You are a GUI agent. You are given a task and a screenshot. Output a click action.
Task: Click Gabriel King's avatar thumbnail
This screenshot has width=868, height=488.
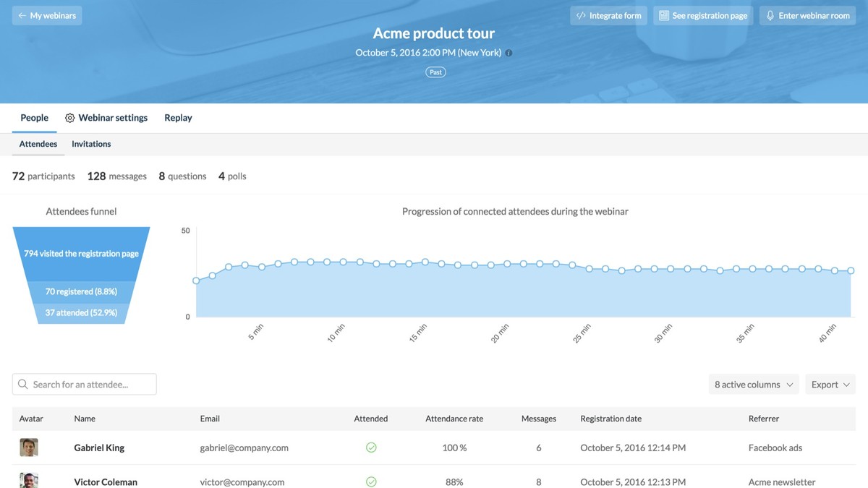29,448
